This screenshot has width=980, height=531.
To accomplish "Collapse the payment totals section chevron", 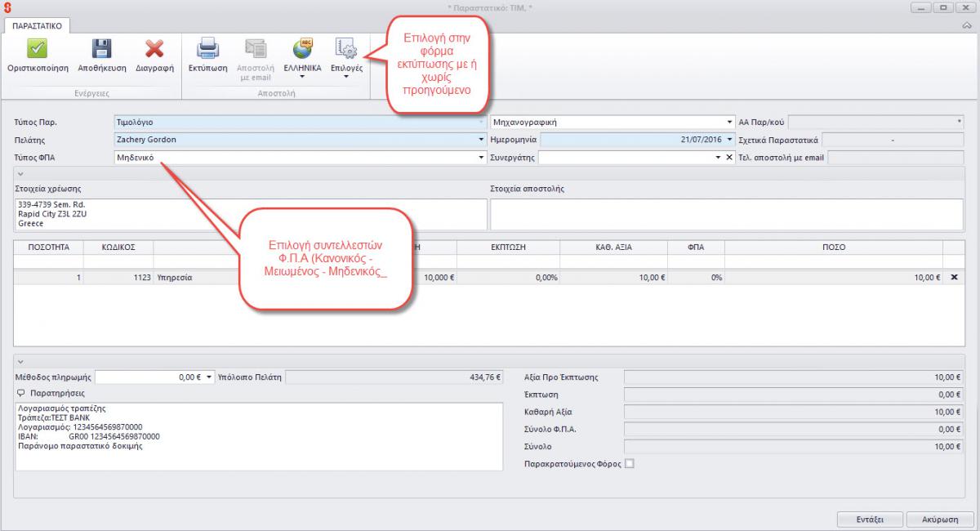I will pos(20,361).
